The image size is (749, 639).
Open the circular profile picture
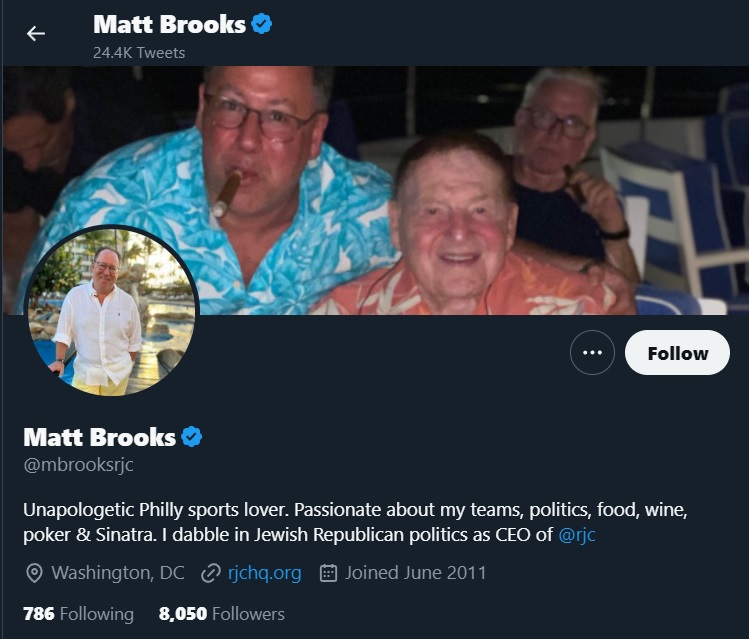(111, 310)
